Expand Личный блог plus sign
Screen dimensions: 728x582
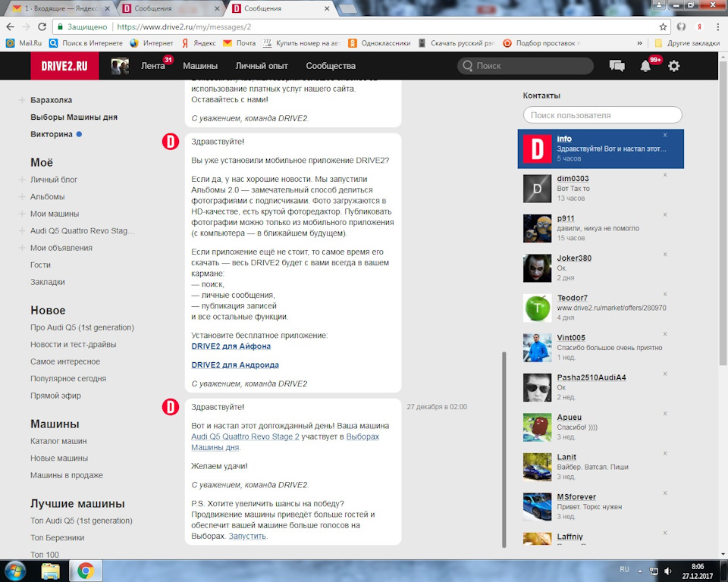click(x=22, y=180)
